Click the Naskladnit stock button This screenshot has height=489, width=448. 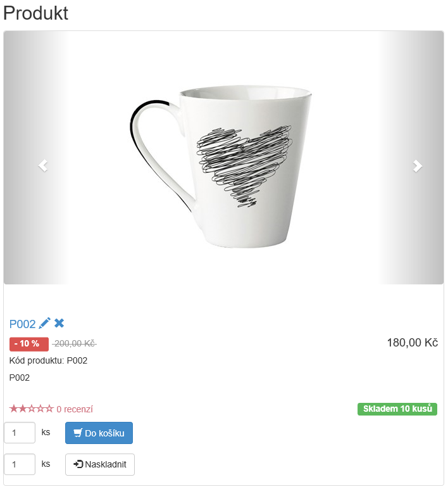tap(100, 464)
